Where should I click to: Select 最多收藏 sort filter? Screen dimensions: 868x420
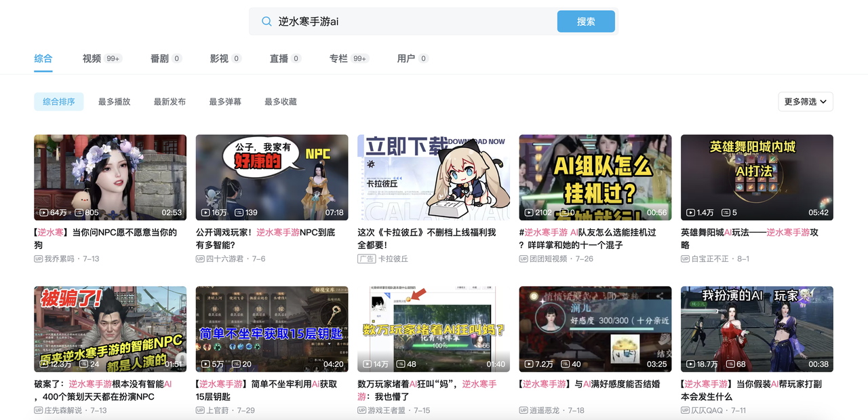(281, 102)
